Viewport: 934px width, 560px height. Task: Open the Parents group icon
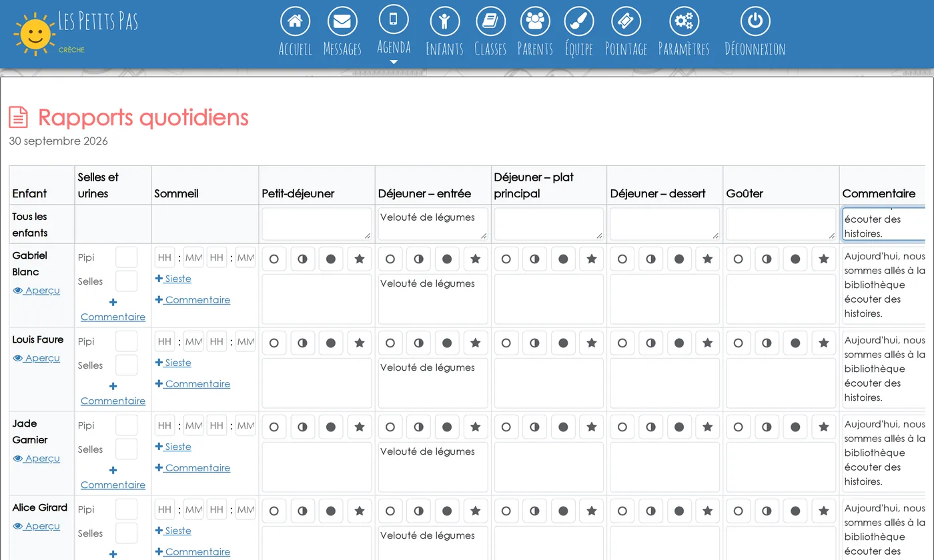(x=535, y=22)
